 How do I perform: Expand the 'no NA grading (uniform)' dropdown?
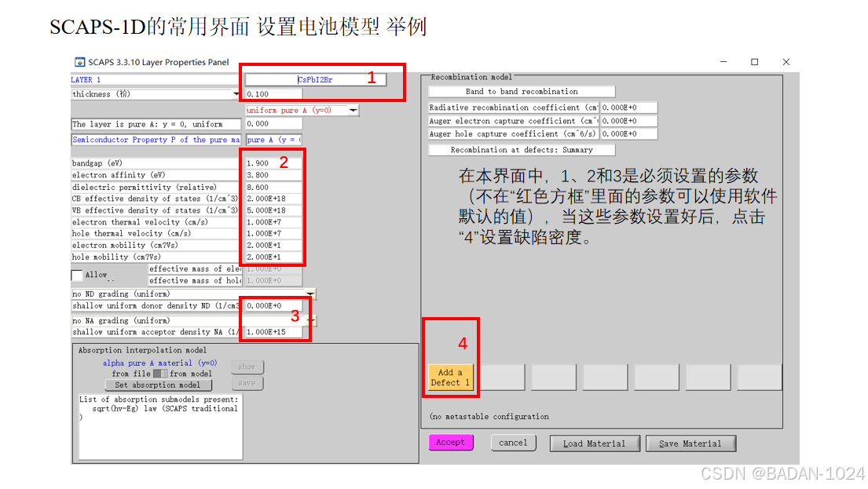click(x=312, y=320)
